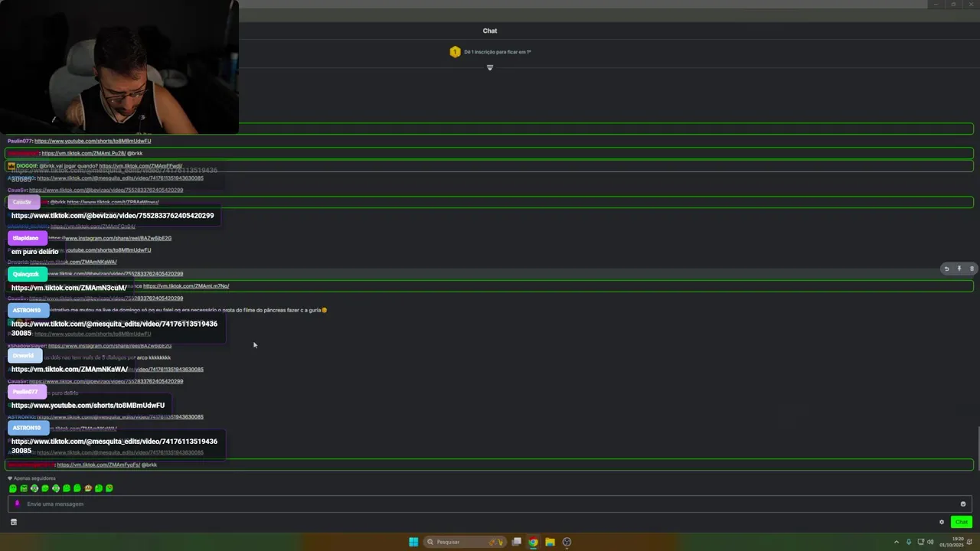Click the taskbar Pesquisar search box

coord(465,542)
